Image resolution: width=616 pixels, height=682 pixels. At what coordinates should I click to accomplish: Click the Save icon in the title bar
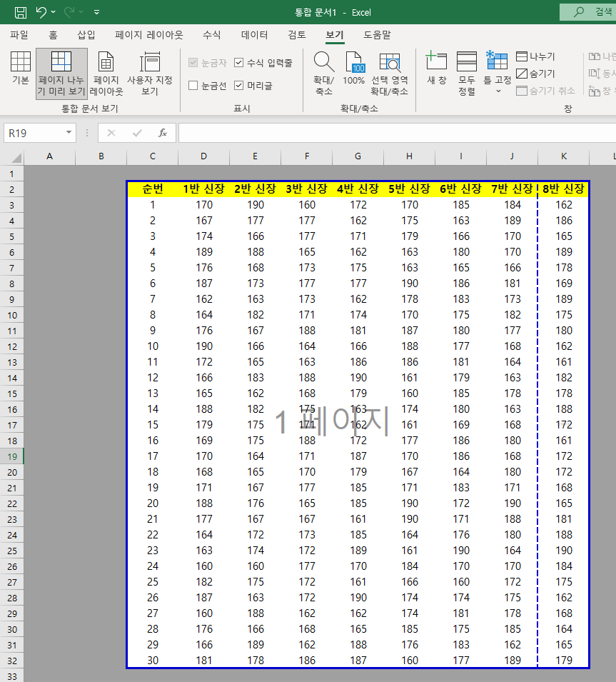(21, 12)
